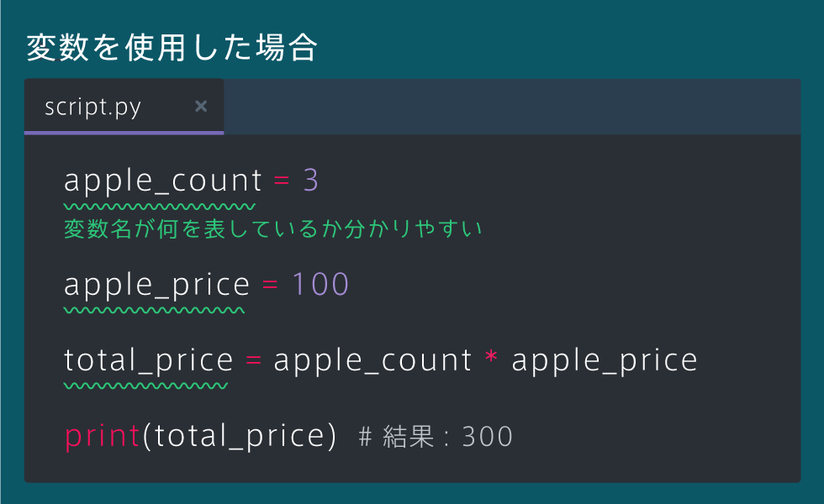Image resolution: width=824 pixels, height=504 pixels.
Task: Click the pink print keyword
Action: 102,436
